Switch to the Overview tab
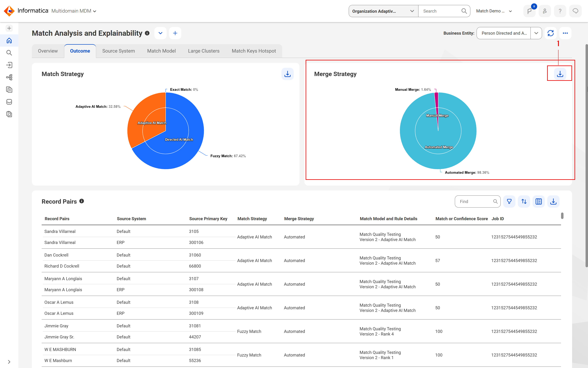Image resolution: width=588 pixels, height=368 pixels. pos(48,51)
